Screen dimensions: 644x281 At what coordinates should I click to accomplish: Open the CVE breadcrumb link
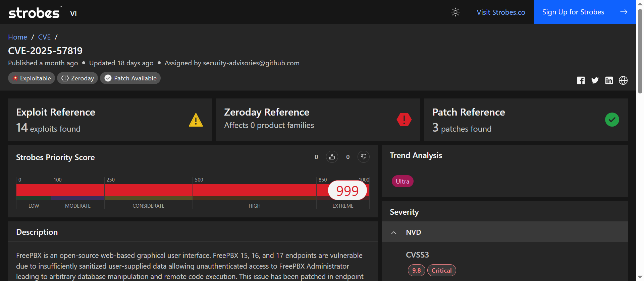(x=44, y=37)
